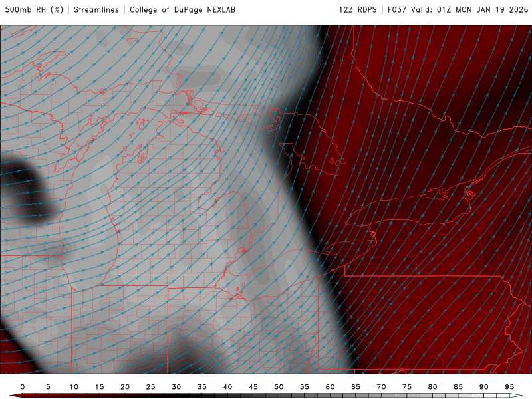Click the 20 value on color scale
Screen dimensions: 532x399
[x=125, y=387]
